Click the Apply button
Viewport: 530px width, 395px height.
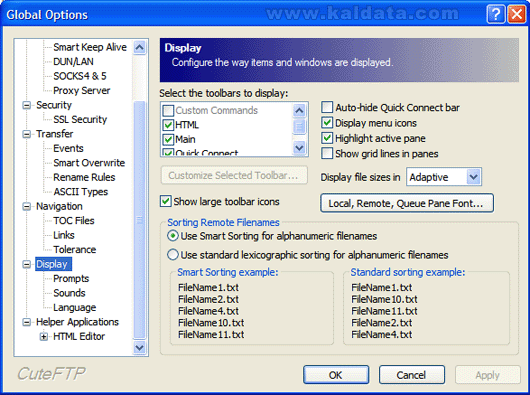coord(487,375)
